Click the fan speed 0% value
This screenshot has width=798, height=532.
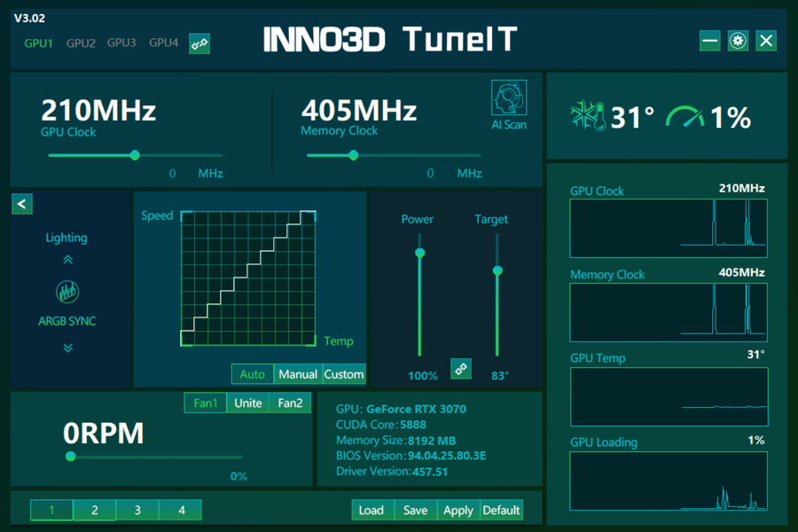point(239,476)
